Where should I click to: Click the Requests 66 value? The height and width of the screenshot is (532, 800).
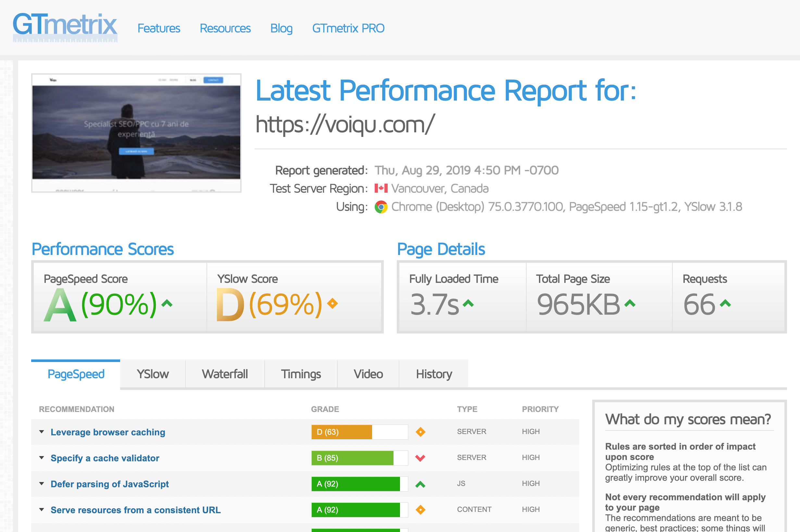pos(699,304)
